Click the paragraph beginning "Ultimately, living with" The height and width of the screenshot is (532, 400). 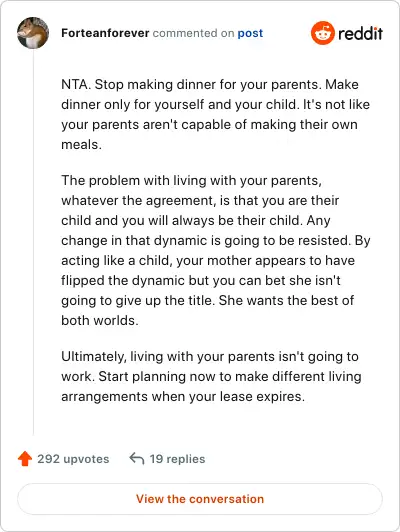211,377
